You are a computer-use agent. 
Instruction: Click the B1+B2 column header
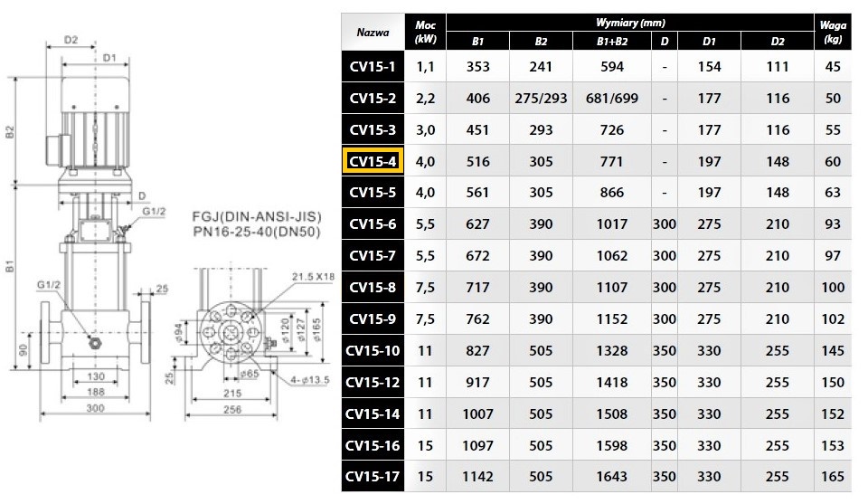tap(612, 41)
